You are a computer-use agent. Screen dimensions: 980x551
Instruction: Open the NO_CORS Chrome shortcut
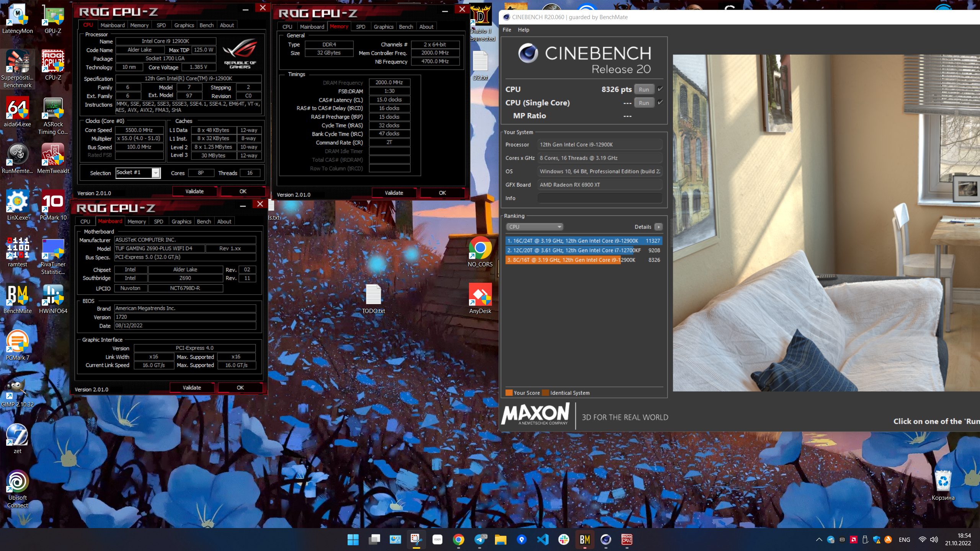click(480, 252)
